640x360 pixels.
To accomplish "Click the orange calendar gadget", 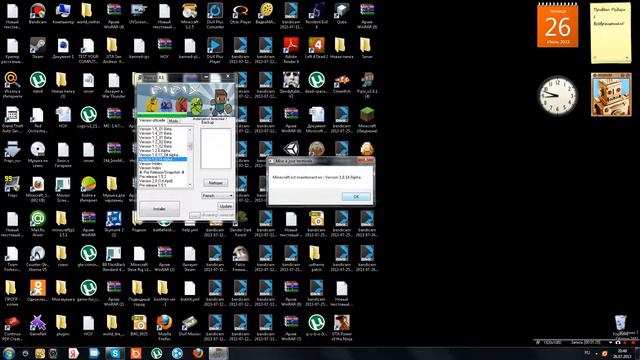I will 558,25.
